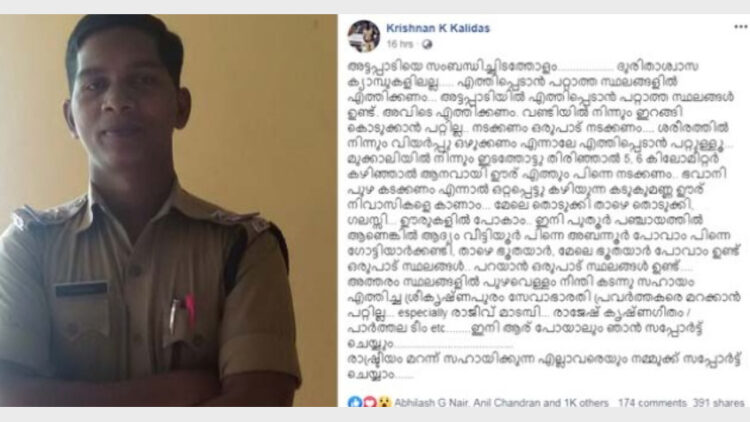750x422 pixels.
Task: Click the red Love heart reaction icon
Action: (x=370, y=402)
